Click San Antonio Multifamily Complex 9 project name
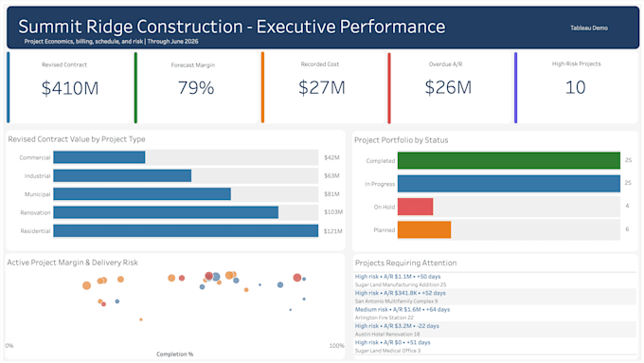 pos(396,301)
